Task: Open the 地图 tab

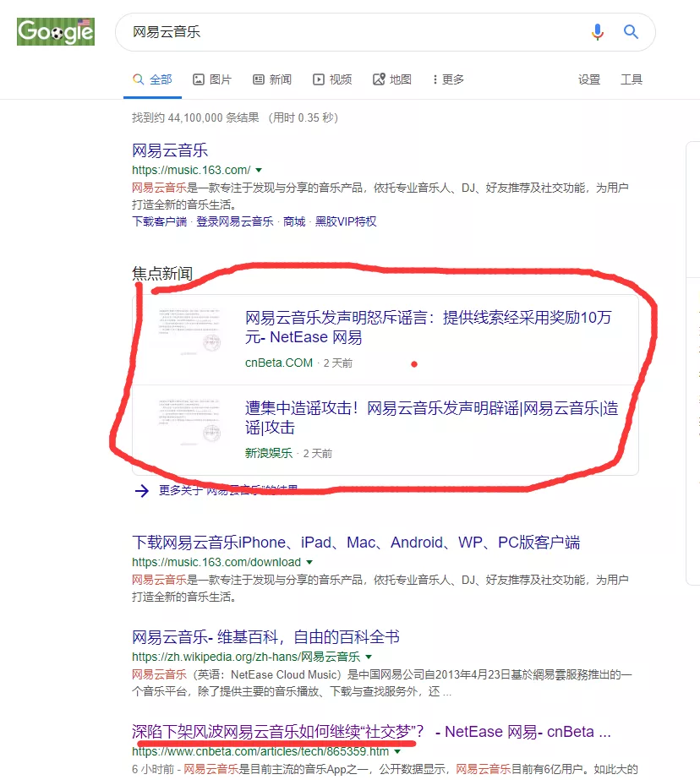Action: tap(392, 79)
